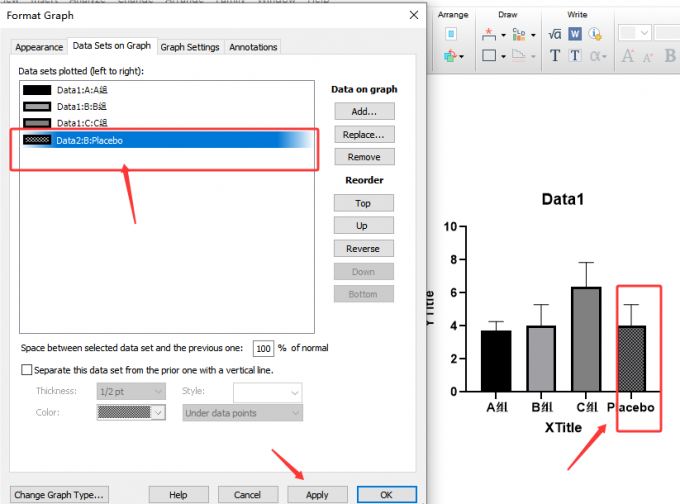The width and height of the screenshot is (680, 504).
Task: Click the insert info constant icon
Action: click(x=595, y=34)
